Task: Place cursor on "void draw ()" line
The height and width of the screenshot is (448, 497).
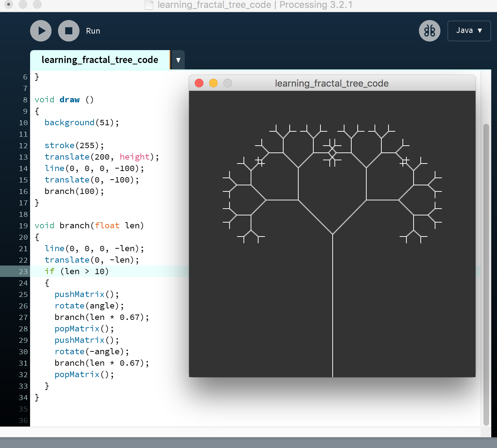Action: point(64,99)
